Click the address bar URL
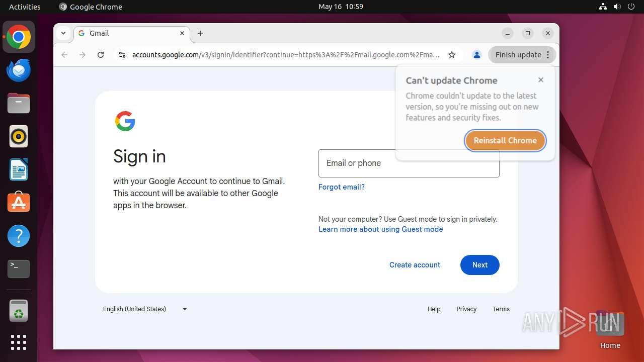 [286, 55]
